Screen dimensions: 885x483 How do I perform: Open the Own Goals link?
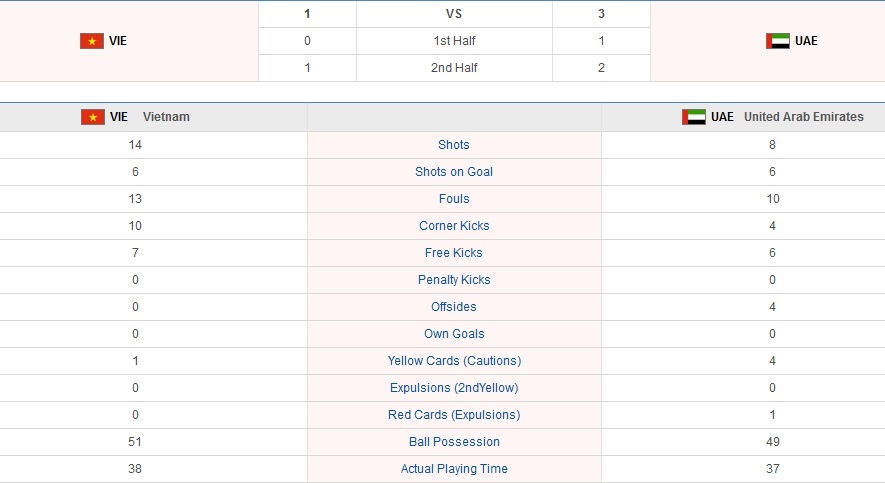[x=454, y=334]
